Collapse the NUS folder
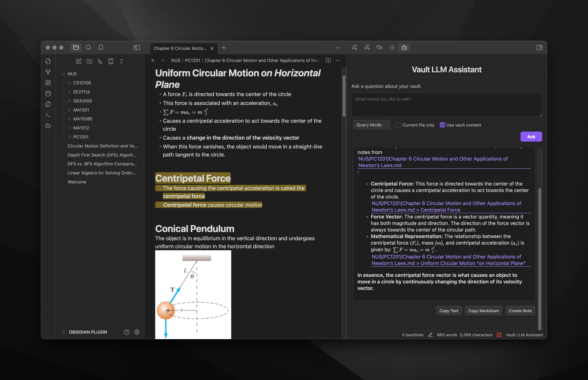Screen dimensions: 588x380 (64, 74)
